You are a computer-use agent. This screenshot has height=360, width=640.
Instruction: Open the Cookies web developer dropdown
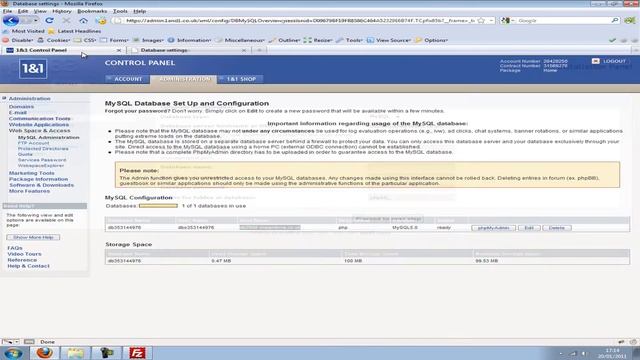(x=54, y=40)
